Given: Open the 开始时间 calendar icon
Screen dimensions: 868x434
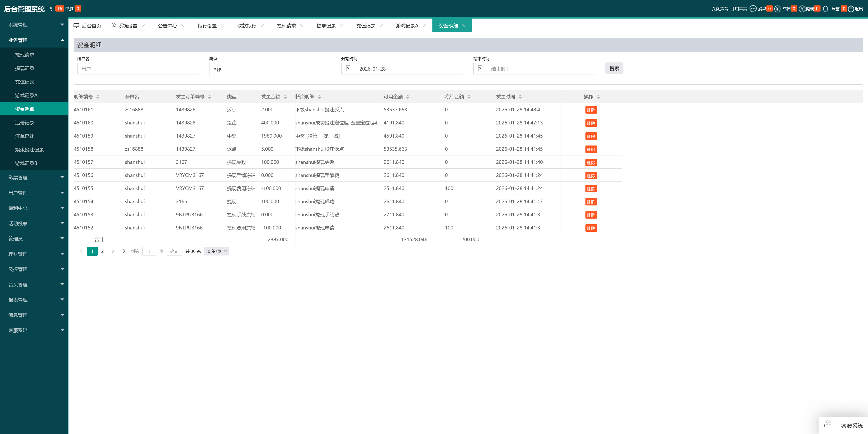Looking at the screenshot, I should pos(348,69).
